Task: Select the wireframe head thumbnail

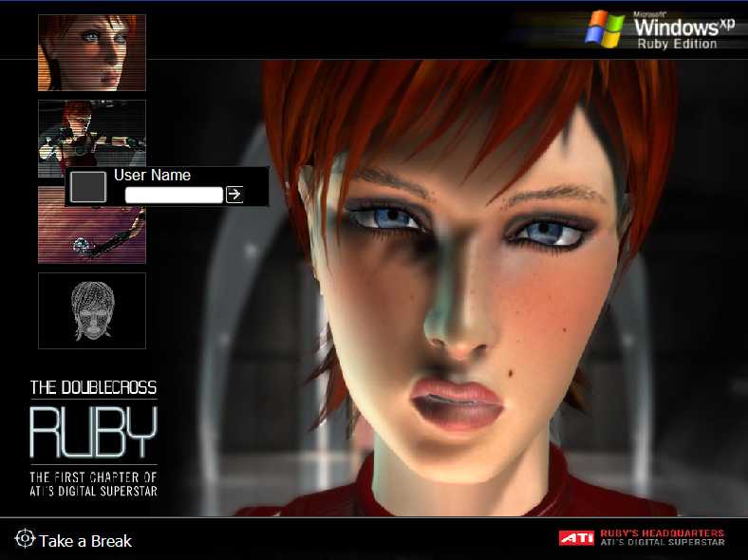Action: click(x=92, y=310)
